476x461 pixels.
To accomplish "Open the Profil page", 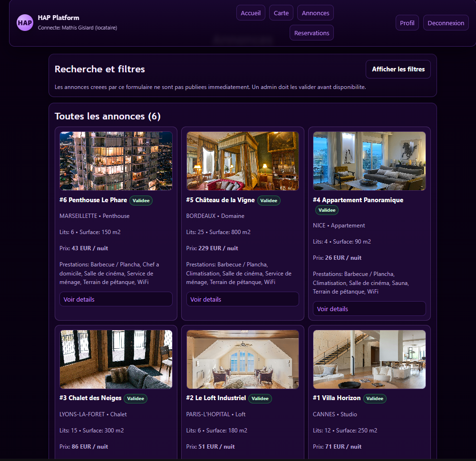I will (x=407, y=23).
